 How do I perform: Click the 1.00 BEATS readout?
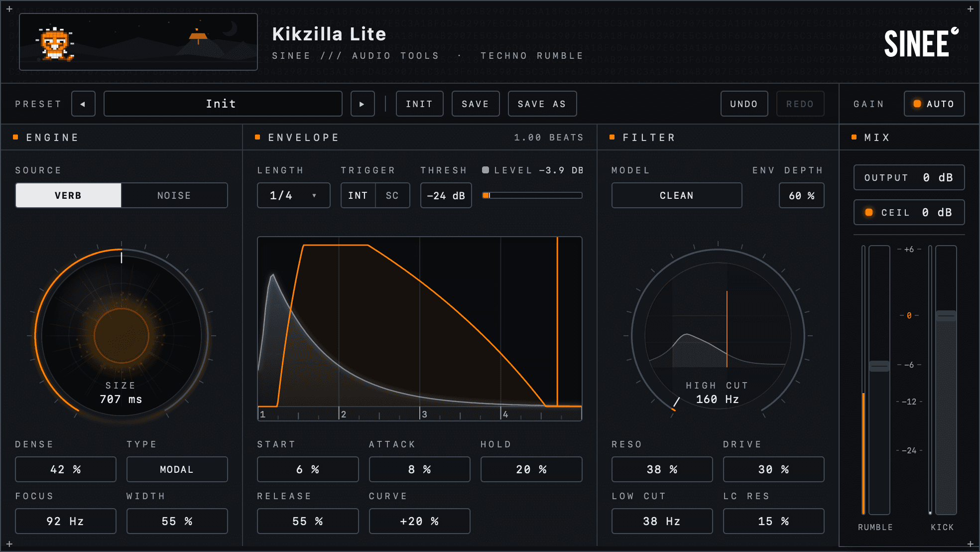[549, 138]
